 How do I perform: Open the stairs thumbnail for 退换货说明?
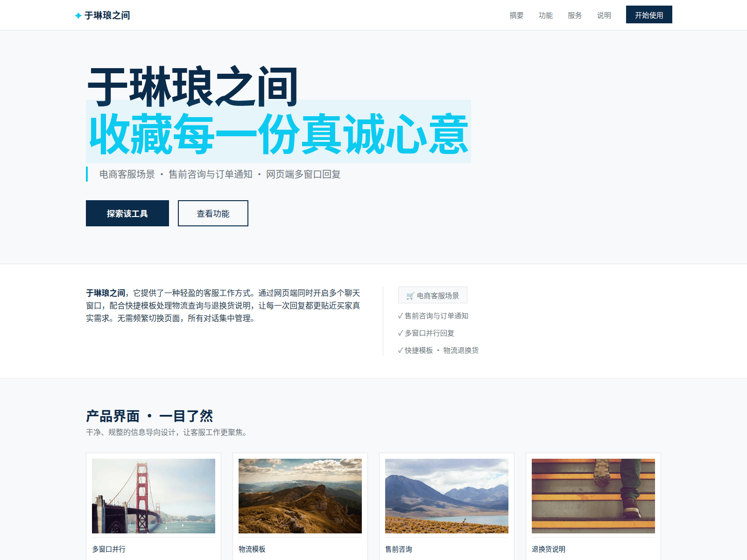coord(593,496)
